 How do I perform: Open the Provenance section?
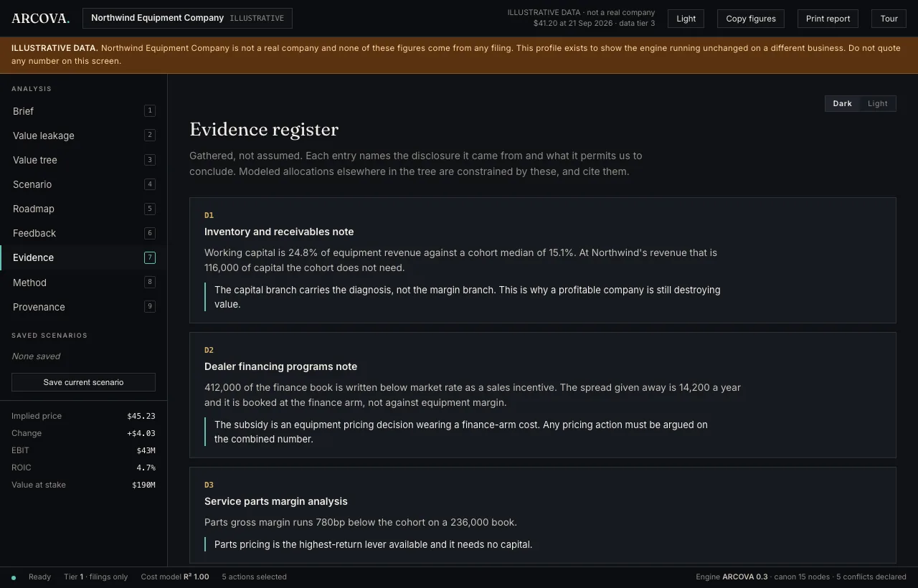pyautogui.click(x=83, y=307)
